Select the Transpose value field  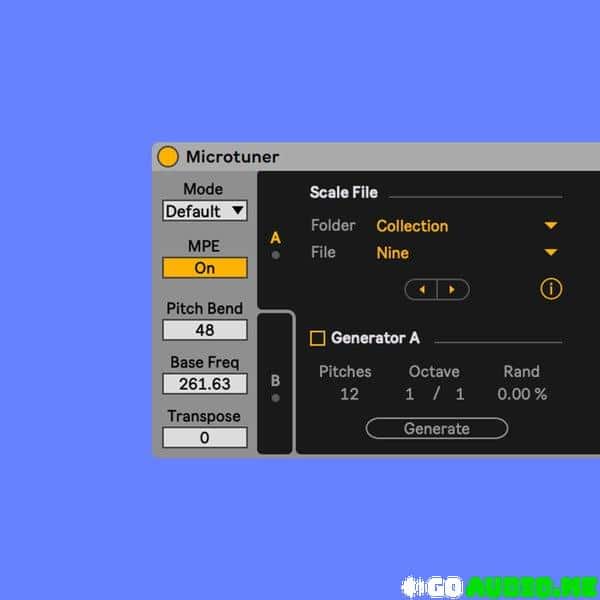pyautogui.click(x=205, y=437)
